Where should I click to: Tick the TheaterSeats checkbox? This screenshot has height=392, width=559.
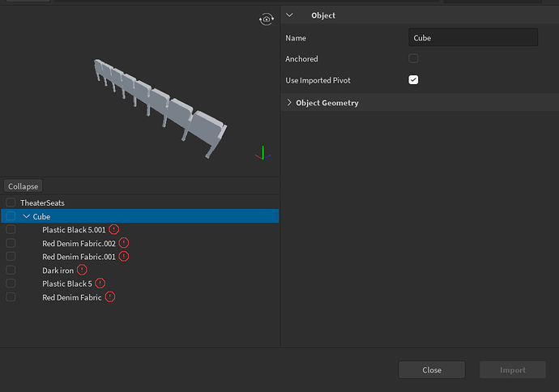pos(11,202)
